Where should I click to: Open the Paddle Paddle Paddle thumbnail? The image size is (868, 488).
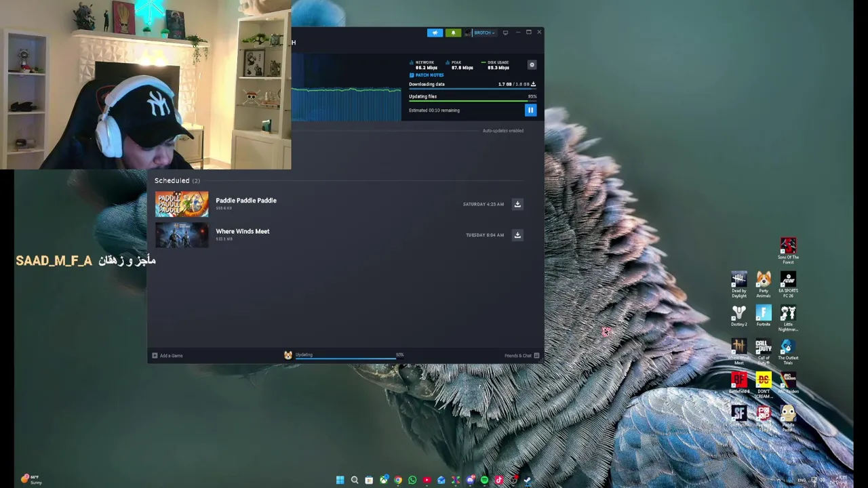pyautogui.click(x=182, y=204)
